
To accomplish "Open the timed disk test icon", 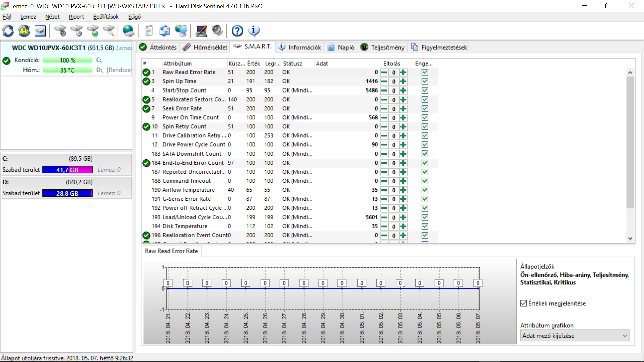I will 77,31.
